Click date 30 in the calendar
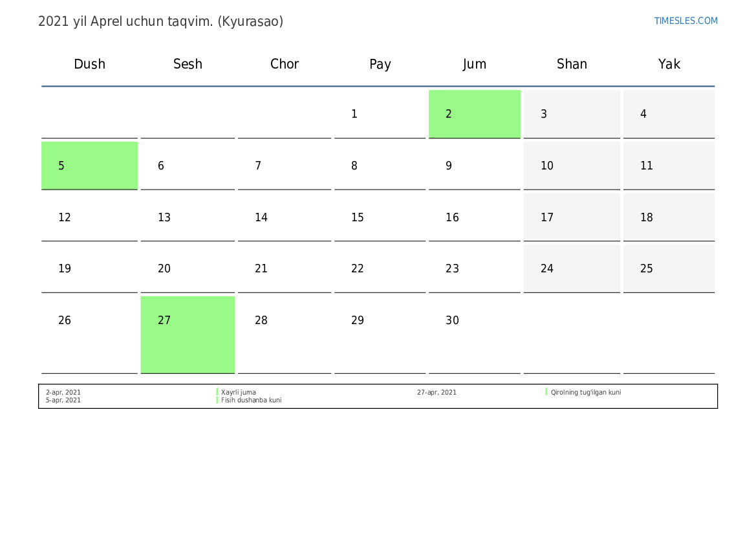 [475, 335]
